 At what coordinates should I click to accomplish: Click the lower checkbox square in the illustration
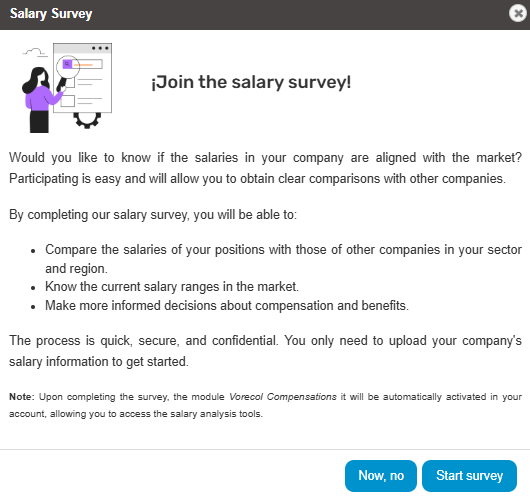coord(68,101)
